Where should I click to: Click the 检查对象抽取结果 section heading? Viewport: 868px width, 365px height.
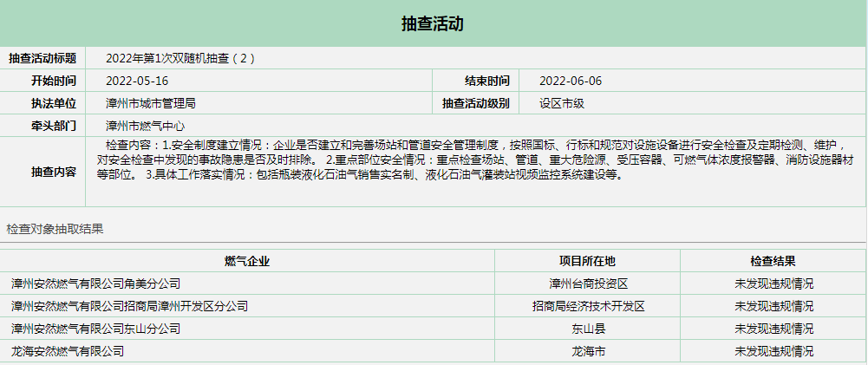point(55,229)
